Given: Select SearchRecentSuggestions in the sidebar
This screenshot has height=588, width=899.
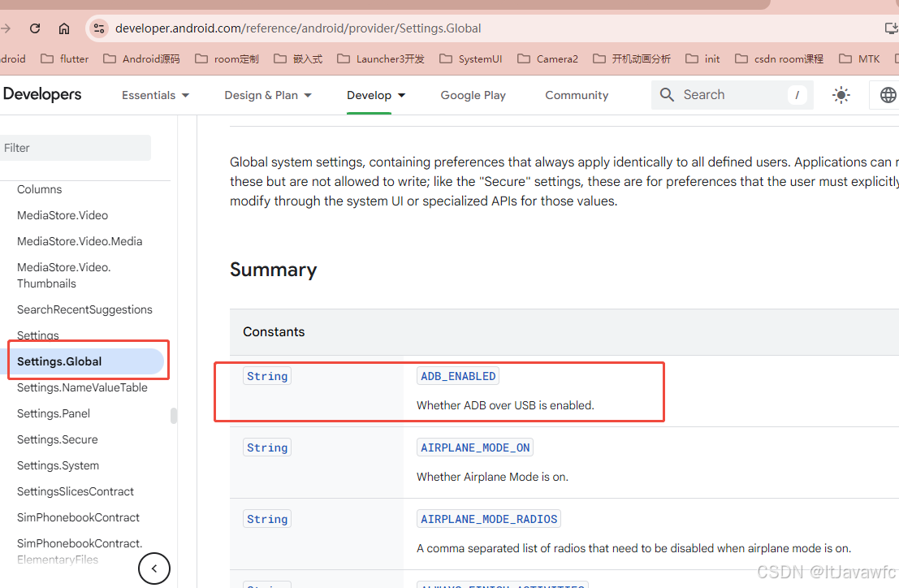Looking at the screenshot, I should click(84, 309).
